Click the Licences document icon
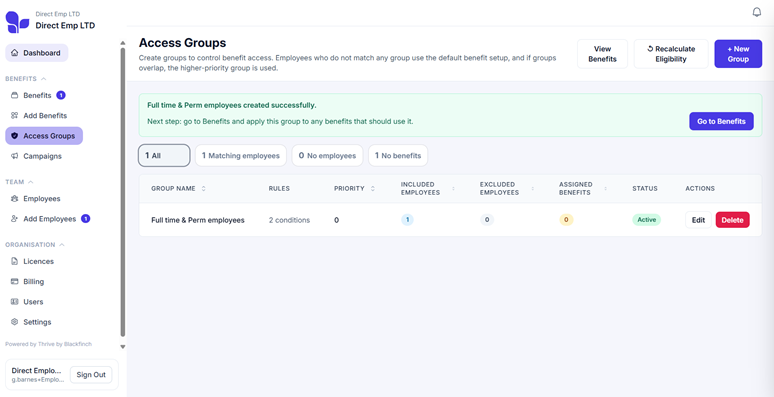 (x=14, y=261)
